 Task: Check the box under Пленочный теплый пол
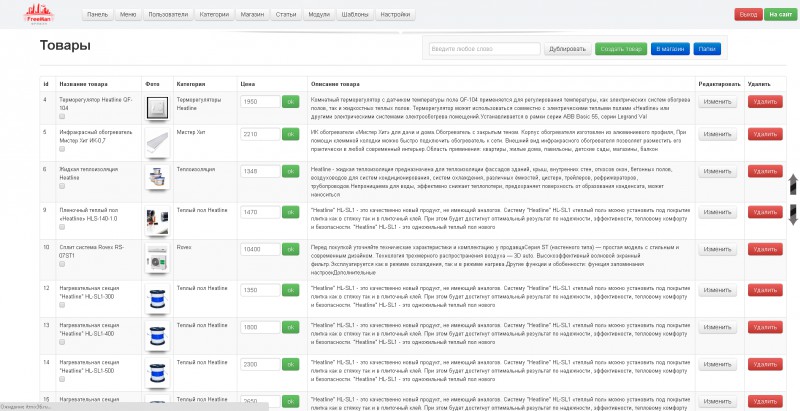coord(62,226)
